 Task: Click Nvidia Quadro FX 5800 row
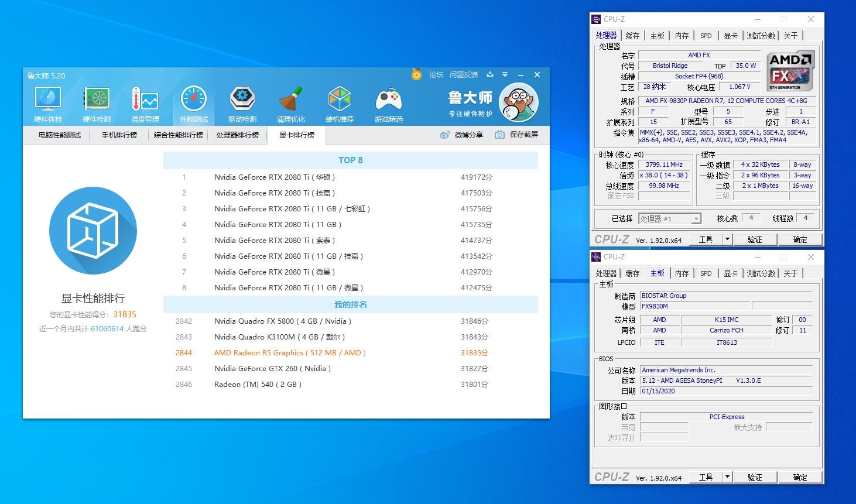click(x=350, y=321)
